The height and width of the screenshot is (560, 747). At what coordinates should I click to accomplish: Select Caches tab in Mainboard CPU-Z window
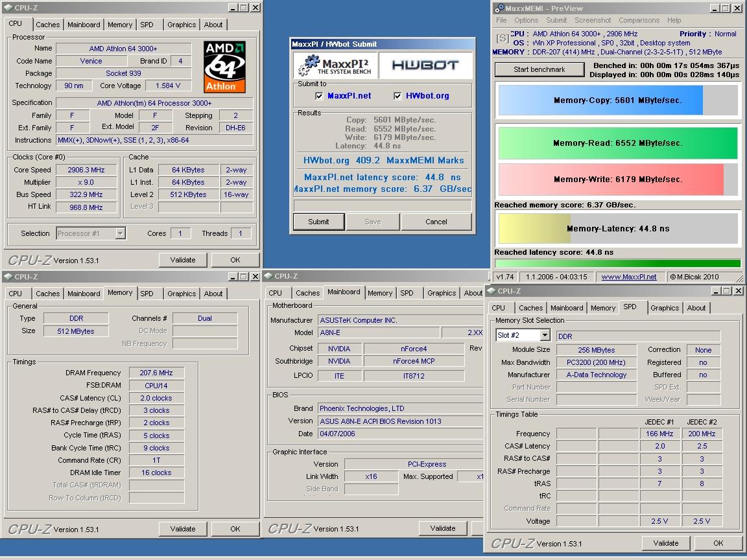pos(308,294)
